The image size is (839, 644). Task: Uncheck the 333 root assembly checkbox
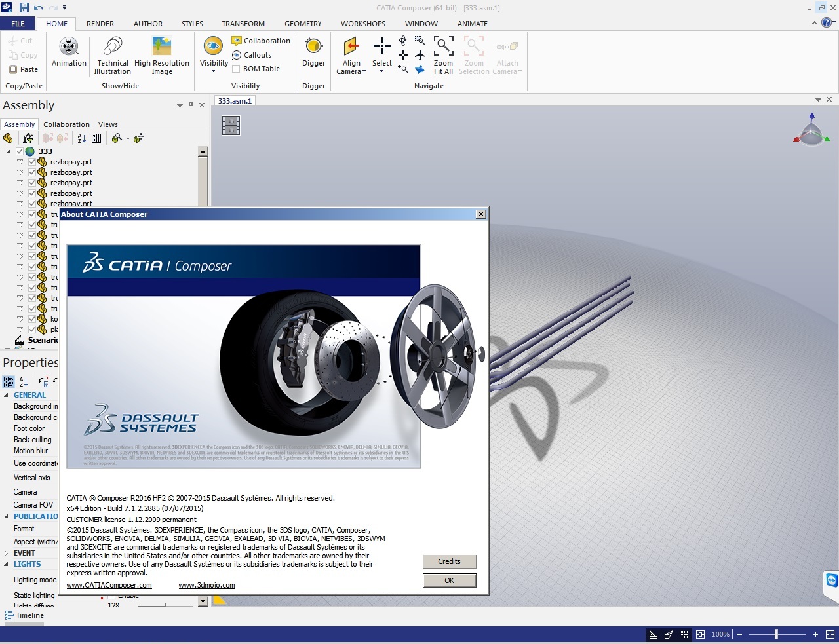coord(20,151)
